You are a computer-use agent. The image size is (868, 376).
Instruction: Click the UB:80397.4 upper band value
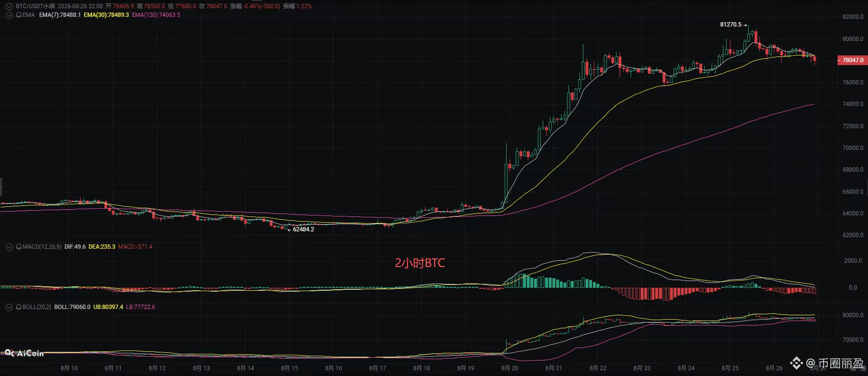click(x=108, y=307)
